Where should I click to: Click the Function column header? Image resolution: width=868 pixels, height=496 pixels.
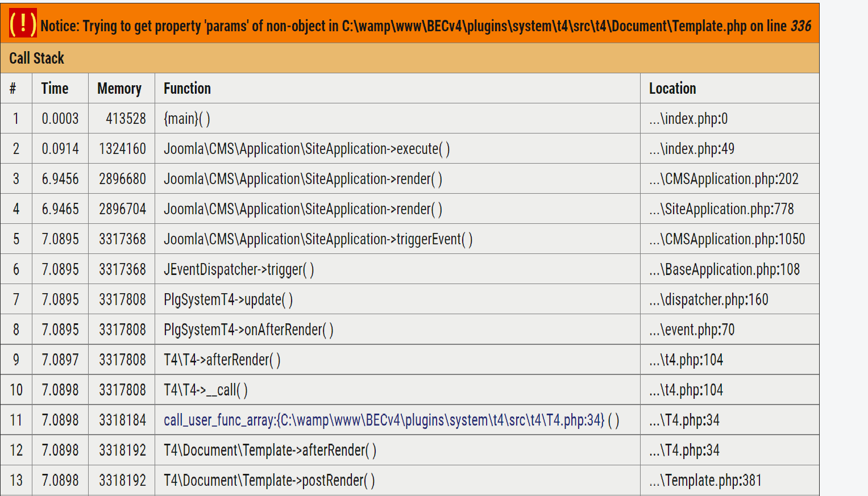click(187, 89)
